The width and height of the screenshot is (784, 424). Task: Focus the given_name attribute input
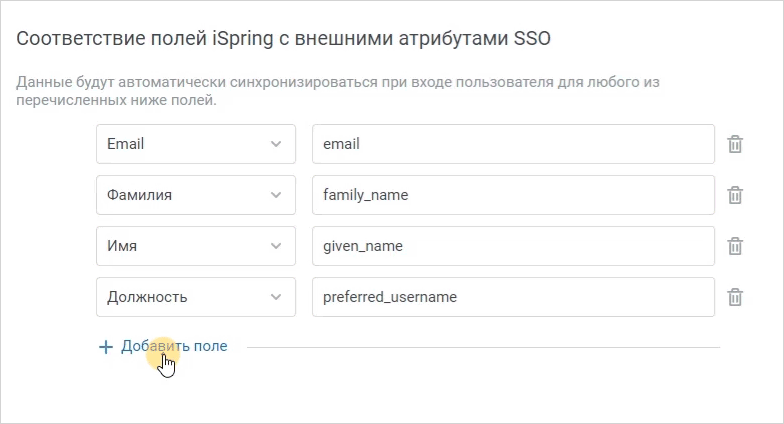[x=514, y=246]
